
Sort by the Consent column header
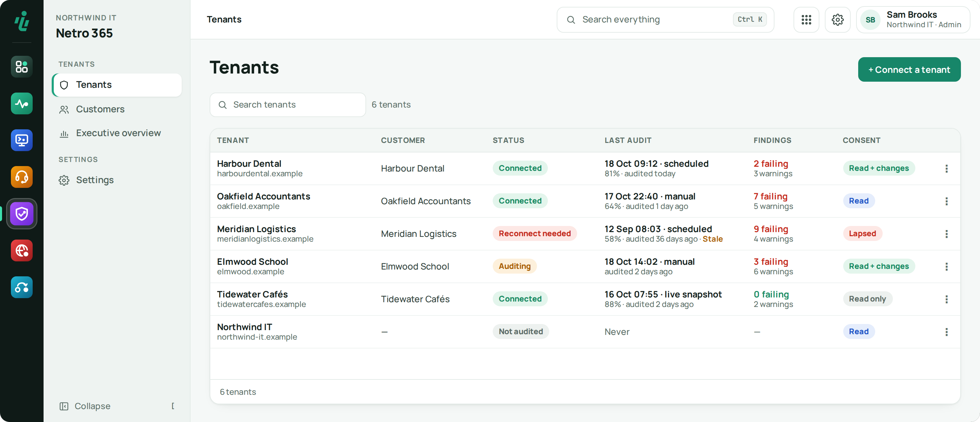tap(861, 141)
